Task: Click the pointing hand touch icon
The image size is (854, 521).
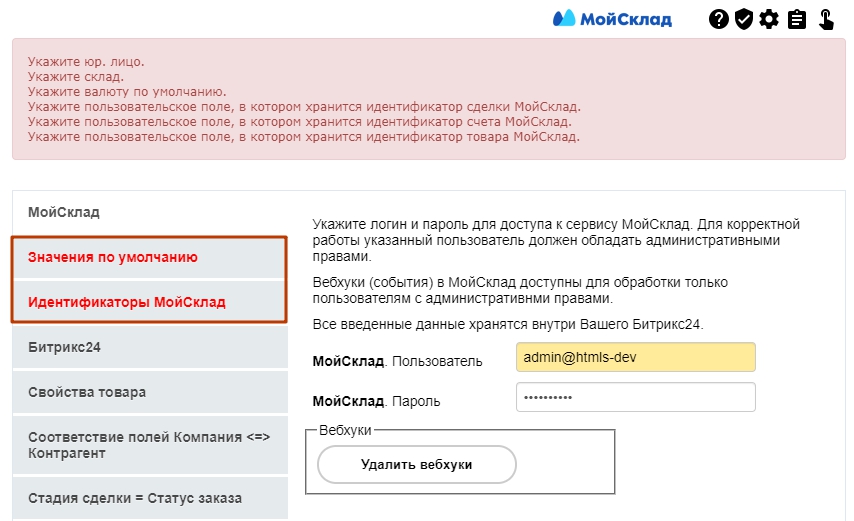Action: (827, 19)
